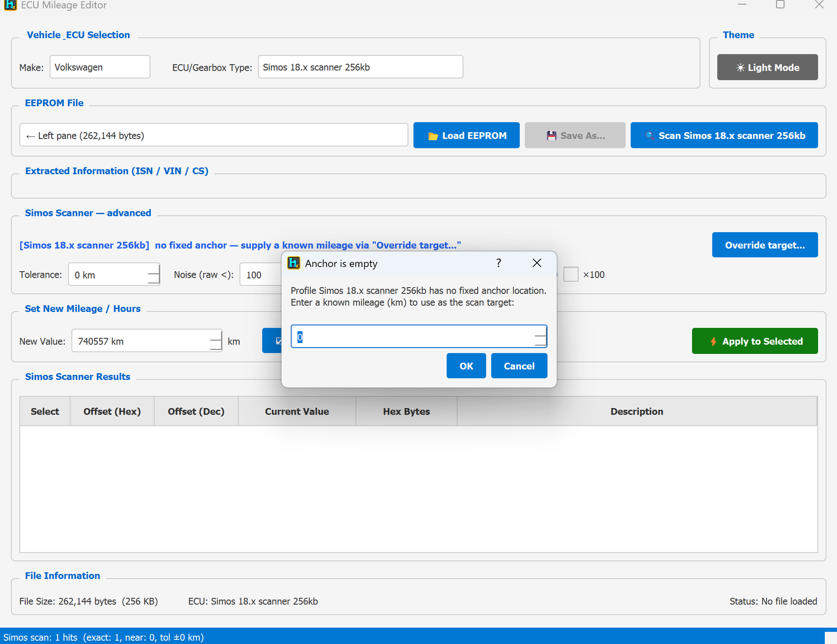The height and width of the screenshot is (644, 837).
Task: Maximize the ECU Mileage Editor window
Action: coord(780,5)
